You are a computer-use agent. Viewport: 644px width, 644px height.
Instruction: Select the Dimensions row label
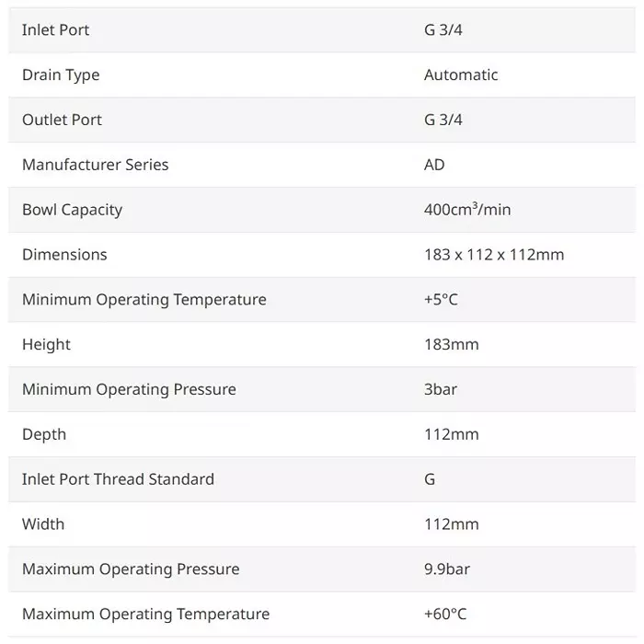[x=64, y=255]
